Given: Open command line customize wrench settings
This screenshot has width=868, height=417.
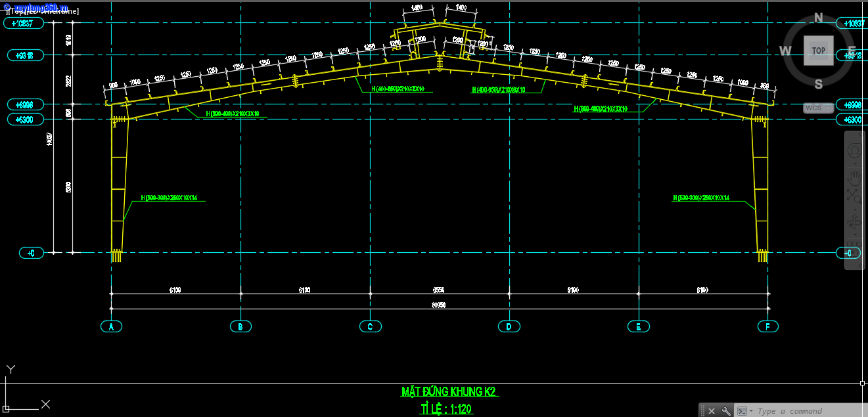Looking at the screenshot, I should tap(726, 411).
